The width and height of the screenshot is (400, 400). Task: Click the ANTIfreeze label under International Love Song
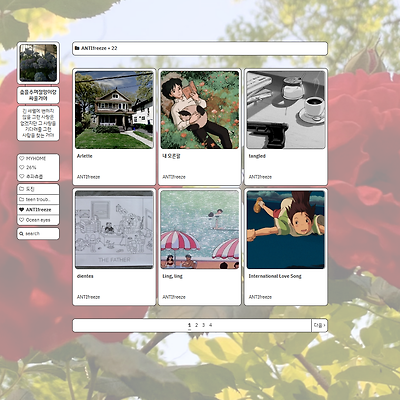260,297
